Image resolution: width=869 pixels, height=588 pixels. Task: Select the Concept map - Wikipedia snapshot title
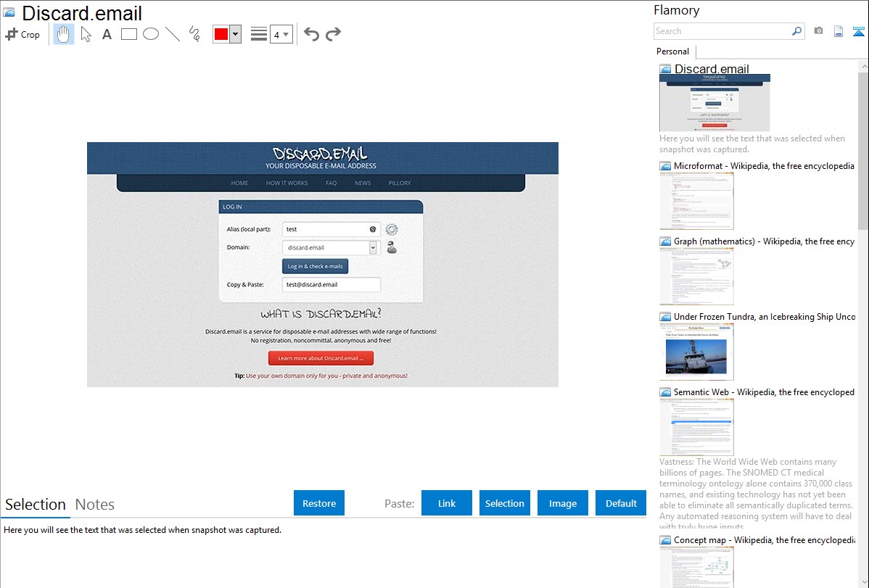tap(765, 539)
